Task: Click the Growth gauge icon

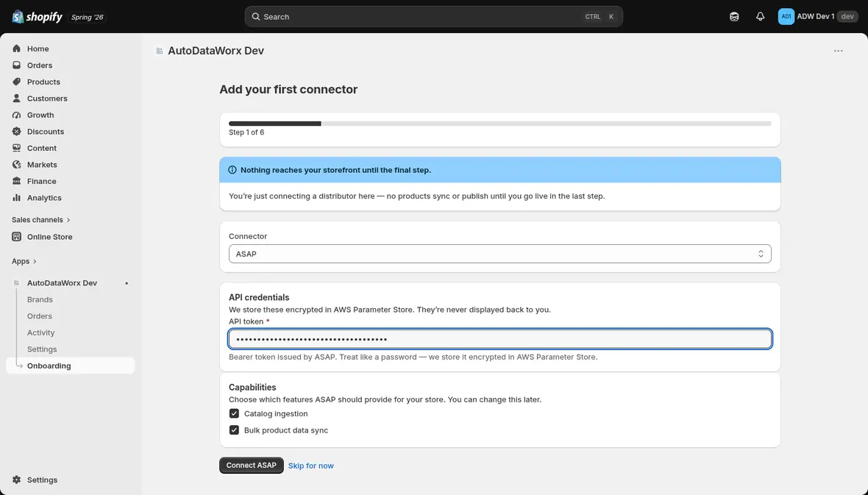Action: [17, 115]
